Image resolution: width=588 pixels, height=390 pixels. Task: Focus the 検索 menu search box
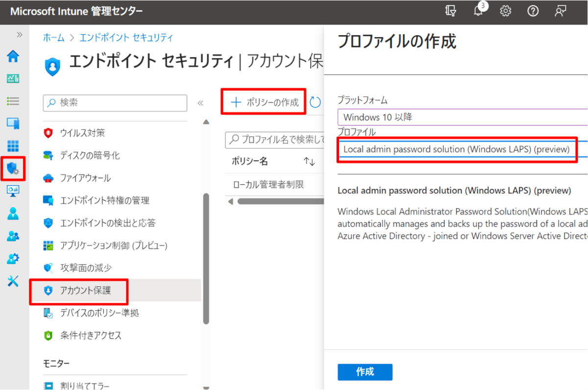115,103
